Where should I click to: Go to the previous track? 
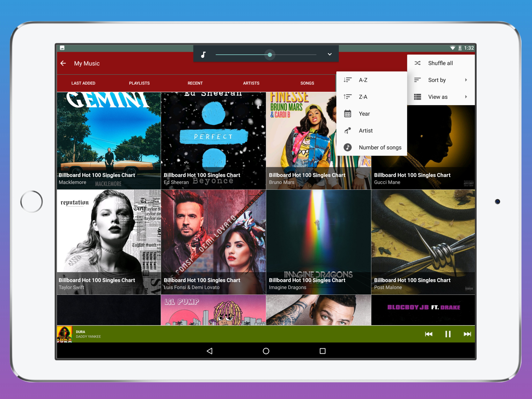tap(429, 334)
